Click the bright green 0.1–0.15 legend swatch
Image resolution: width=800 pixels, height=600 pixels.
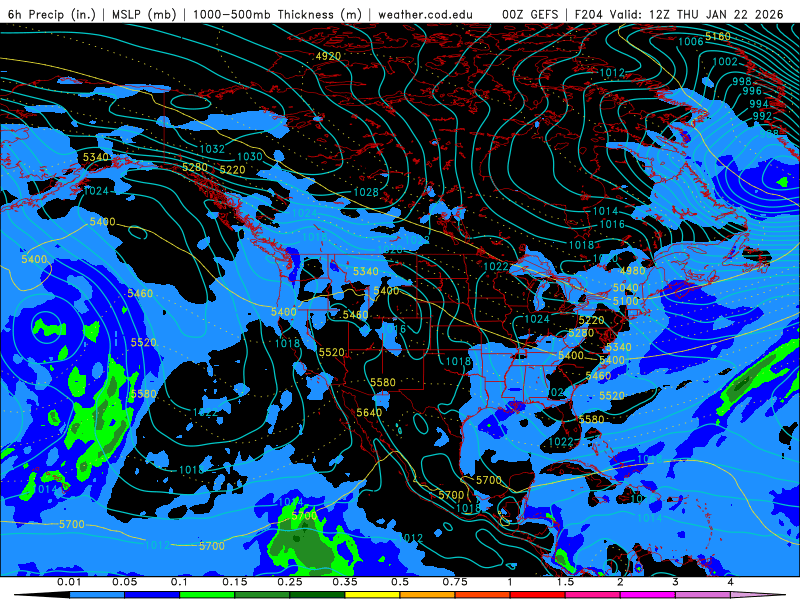(x=207, y=595)
